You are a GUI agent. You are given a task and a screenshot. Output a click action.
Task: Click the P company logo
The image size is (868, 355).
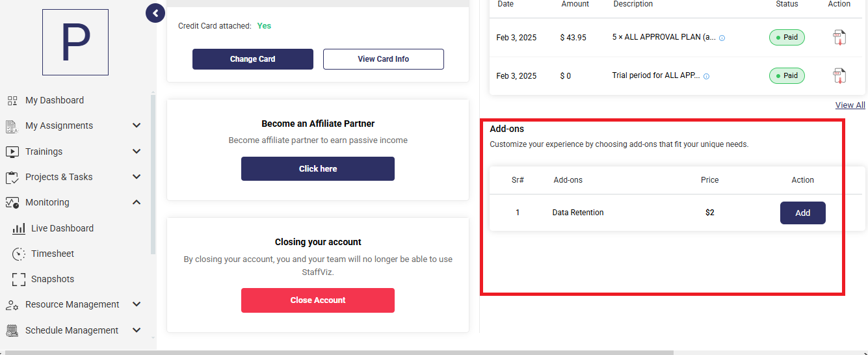point(75,42)
